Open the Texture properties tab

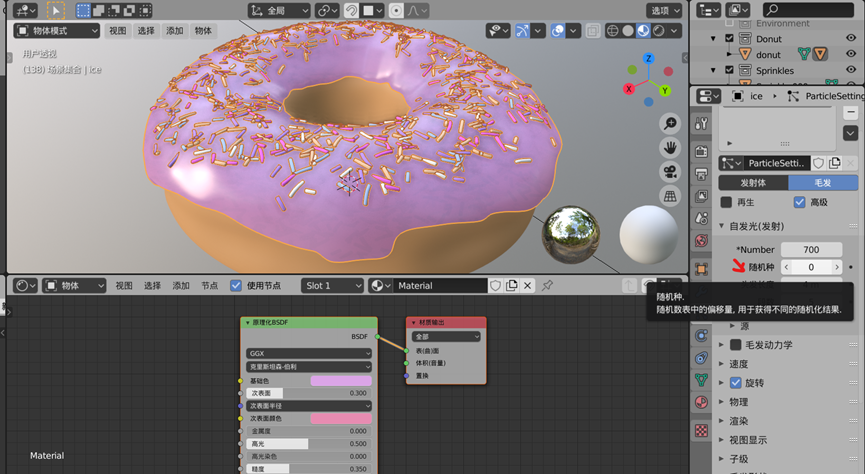pos(701,431)
